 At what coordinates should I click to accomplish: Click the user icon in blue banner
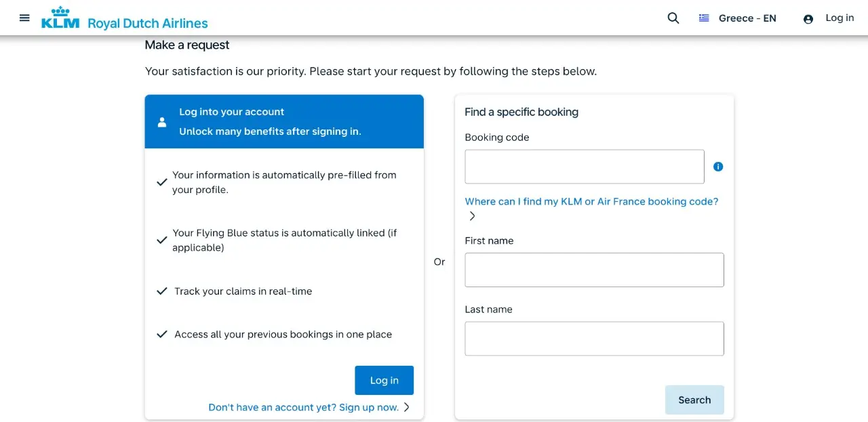(x=161, y=122)
